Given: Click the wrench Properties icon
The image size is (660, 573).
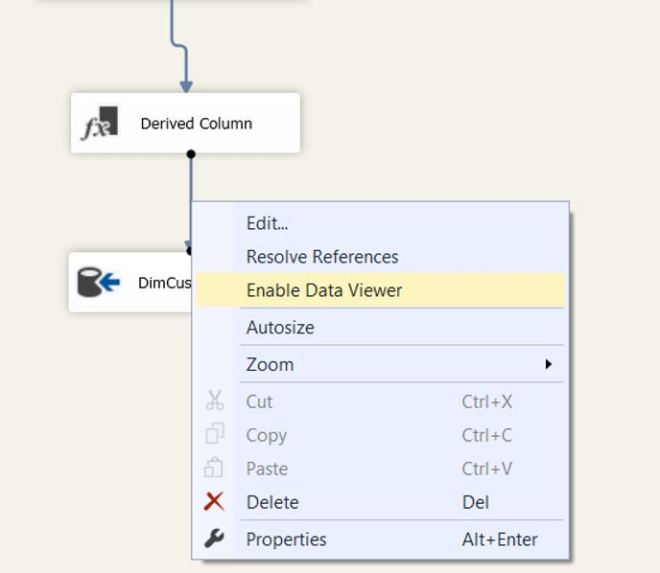Looking at the screenshot, I should (215, 539).
